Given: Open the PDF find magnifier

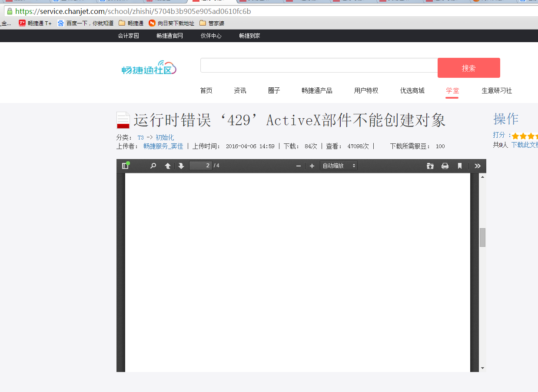Looking at the screenshot, I should [x=153, y=166].
